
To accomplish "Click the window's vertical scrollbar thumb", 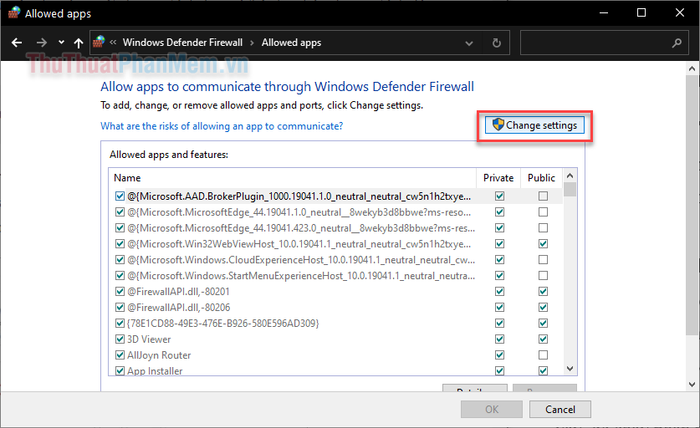I will point(692,205).
